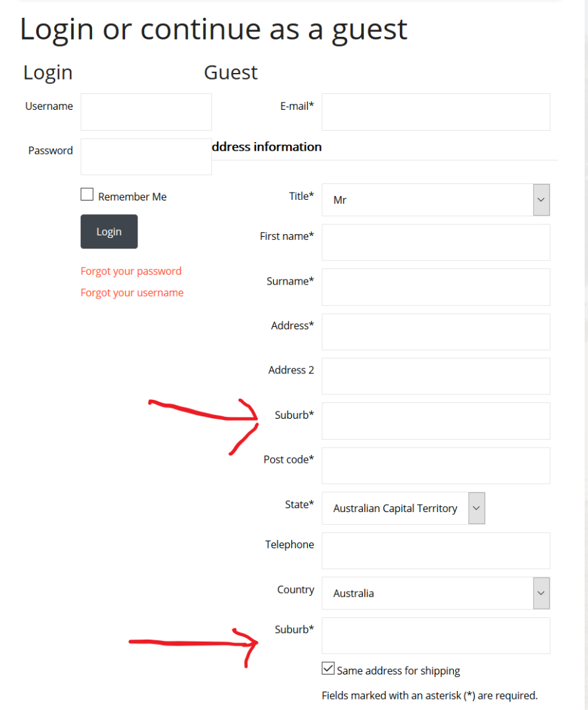Click the dark Login button
This screenshot has height=710, width=588.
click(109, 231)
